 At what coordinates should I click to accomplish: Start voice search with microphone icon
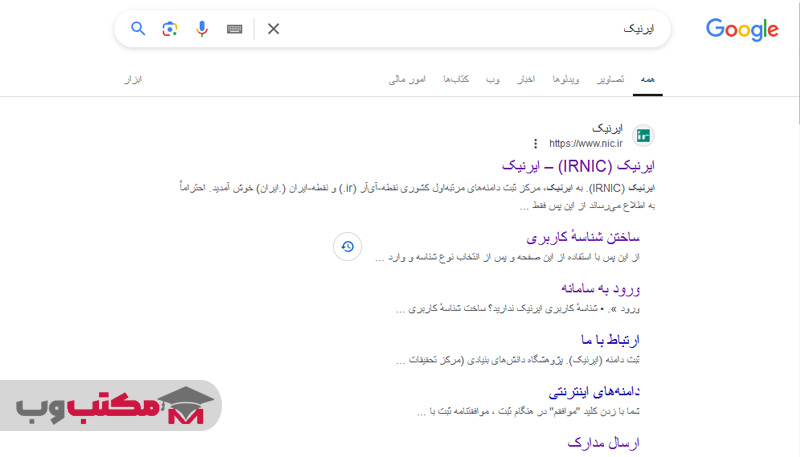pos(202,29)
